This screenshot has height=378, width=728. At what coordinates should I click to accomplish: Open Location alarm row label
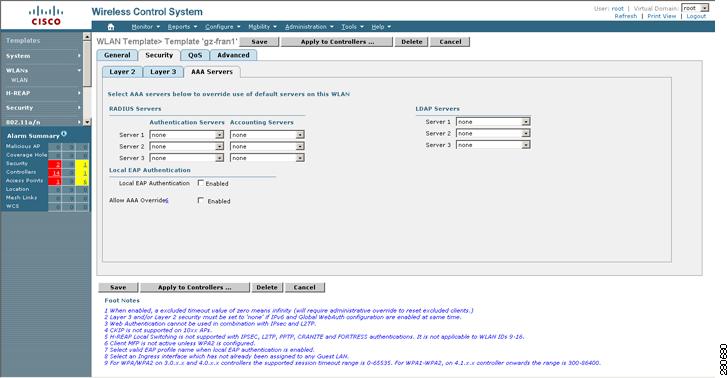coord(17,189)
